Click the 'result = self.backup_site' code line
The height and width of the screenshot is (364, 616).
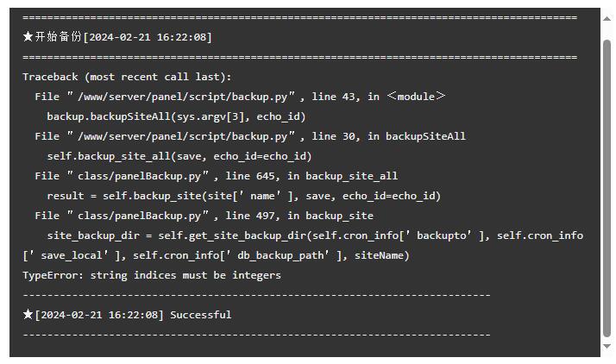pos(243,196)
